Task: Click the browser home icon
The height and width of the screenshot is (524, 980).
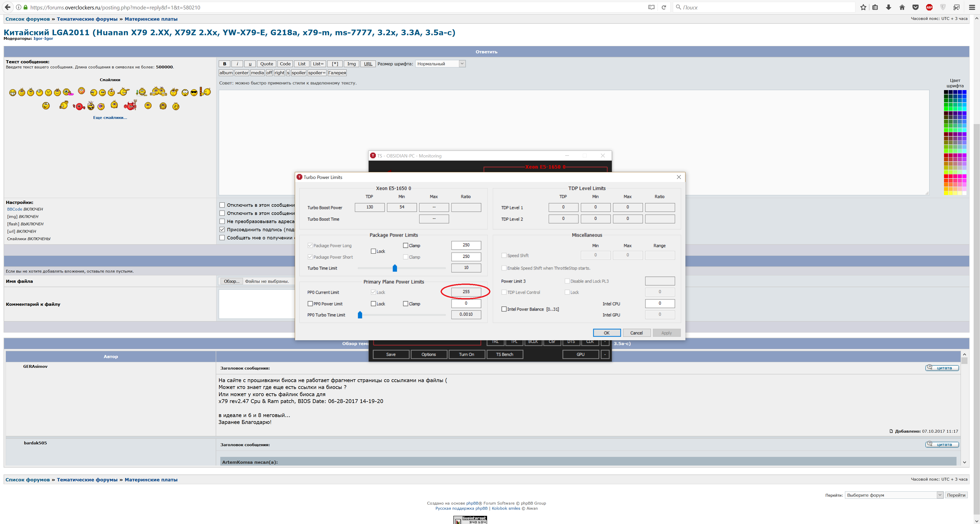Action: tap(902, 7)
